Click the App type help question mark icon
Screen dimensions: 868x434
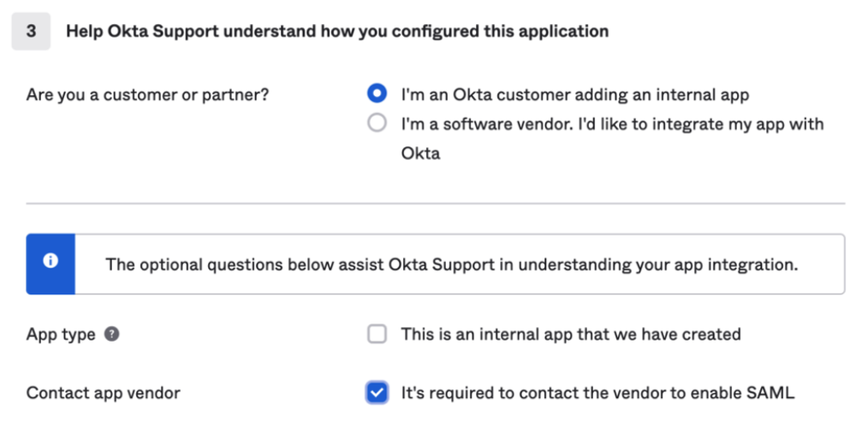click(x=111, y=335)
